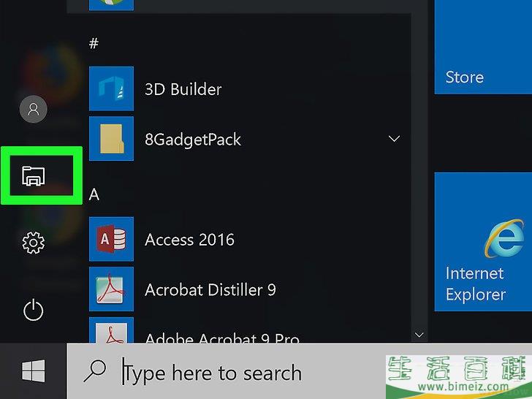Screen dimensions: 532x399
Task: Click the 'A' letter section header
Action: click(x=94, y=194)
